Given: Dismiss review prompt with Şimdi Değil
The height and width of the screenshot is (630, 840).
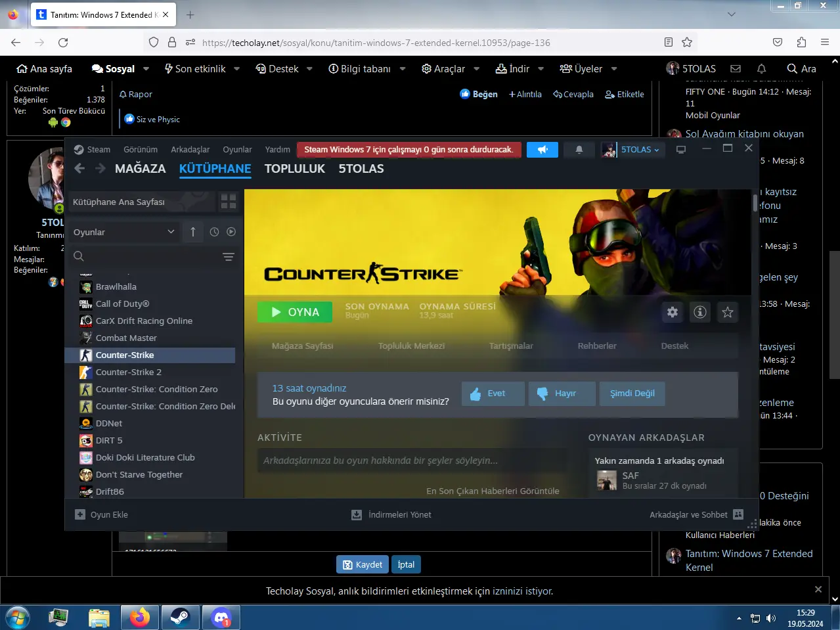Looking at the screenshot, I should coord(632,394).
